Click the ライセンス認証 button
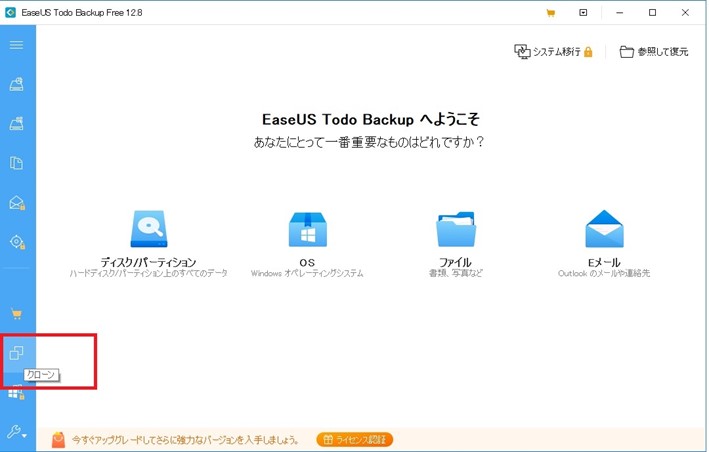The height and width of the screenshot is (452, 709). pos(355,439)
